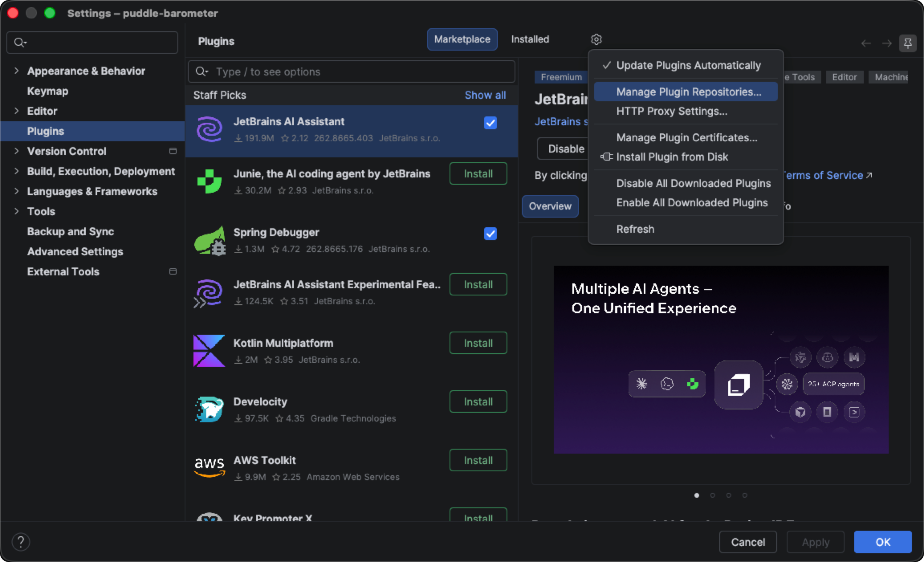This screenshot has height=562, width=924.
Task: Install AI Assistant Experimental Features plugin
Action: pyautogui.click(x=478, y=284)
